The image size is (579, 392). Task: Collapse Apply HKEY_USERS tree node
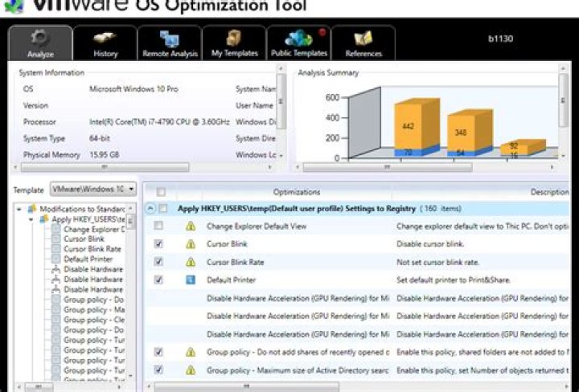[x=31, y=219]
